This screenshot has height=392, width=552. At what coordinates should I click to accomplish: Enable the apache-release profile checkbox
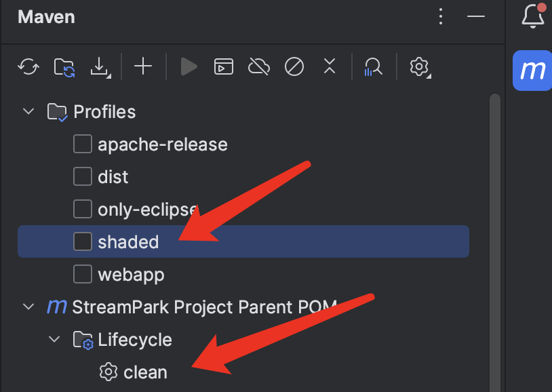pos(83,144)
